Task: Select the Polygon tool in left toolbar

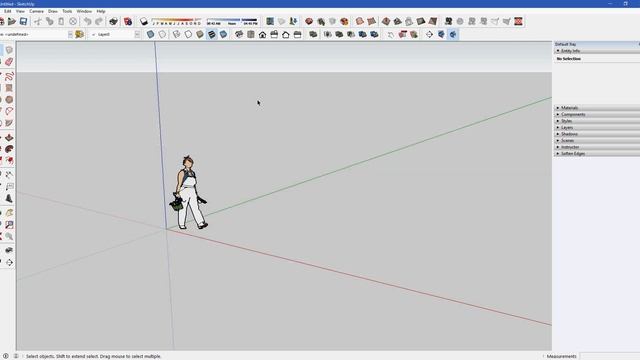Action: coord(9,99)
